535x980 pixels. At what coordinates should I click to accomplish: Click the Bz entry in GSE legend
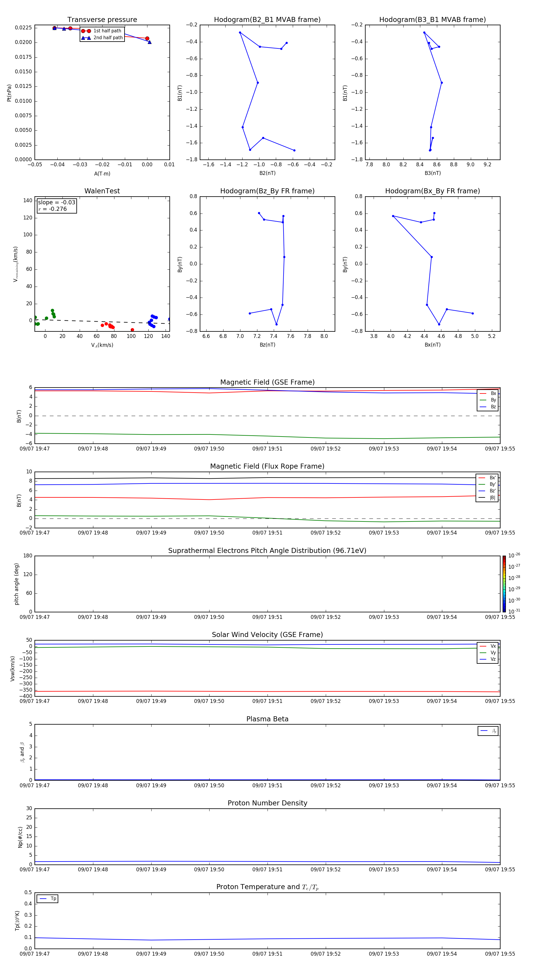point(488,407)
